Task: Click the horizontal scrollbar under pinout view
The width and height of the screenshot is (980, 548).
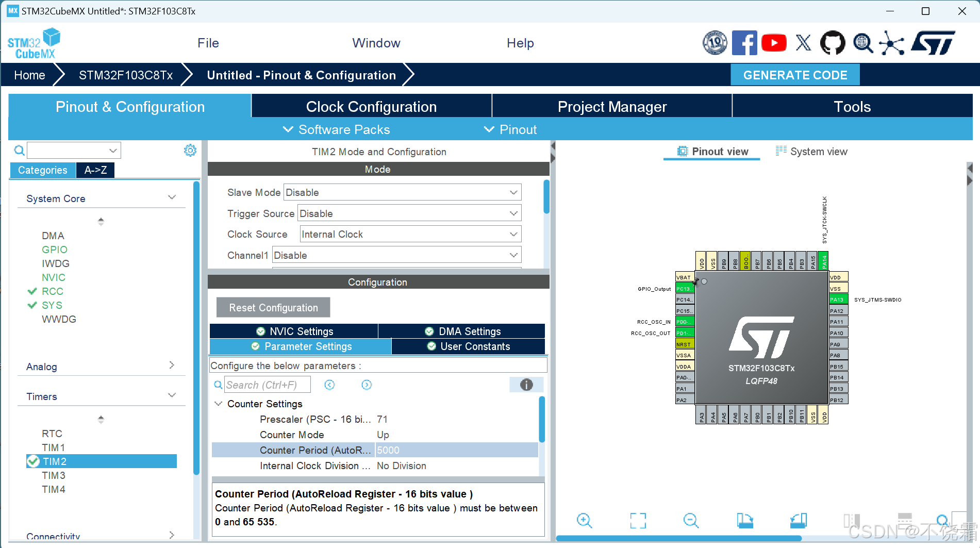Action: point(678,538)
